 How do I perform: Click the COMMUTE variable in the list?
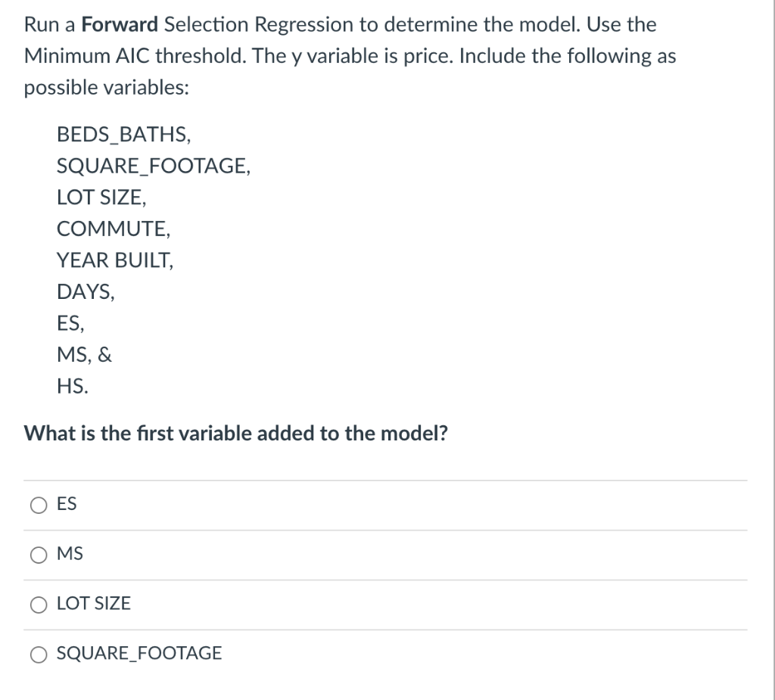114,229
